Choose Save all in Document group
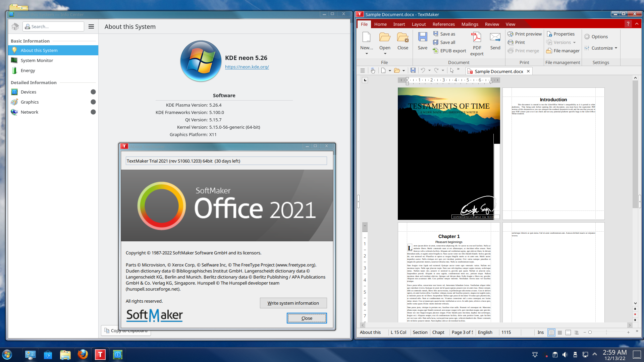 (444, 42)
